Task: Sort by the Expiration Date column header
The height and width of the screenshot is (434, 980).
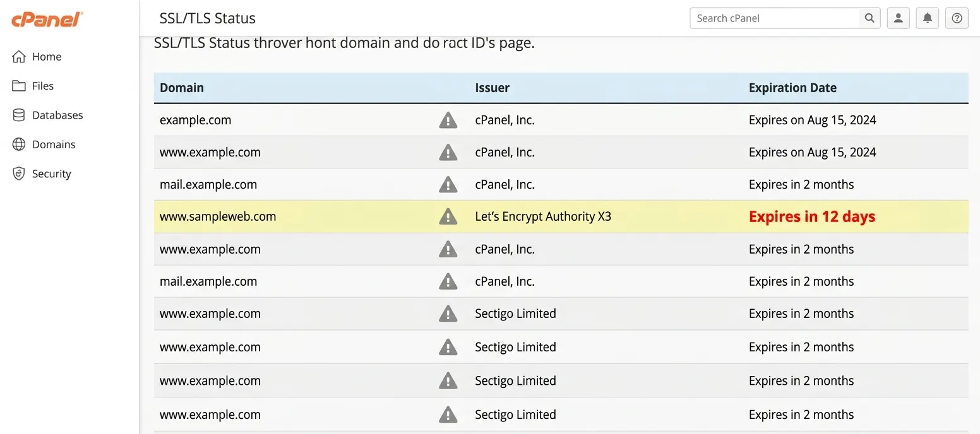Action: click(x=792, y=88)
